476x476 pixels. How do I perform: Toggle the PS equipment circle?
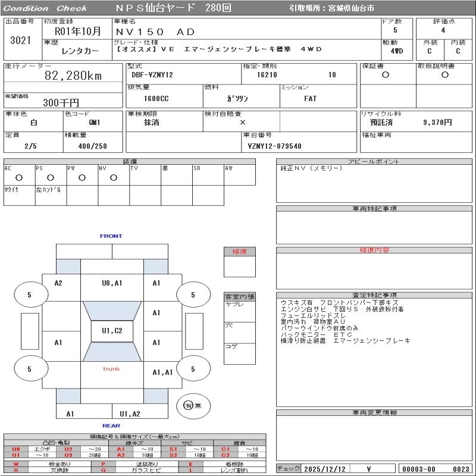(x=50, y=177)
